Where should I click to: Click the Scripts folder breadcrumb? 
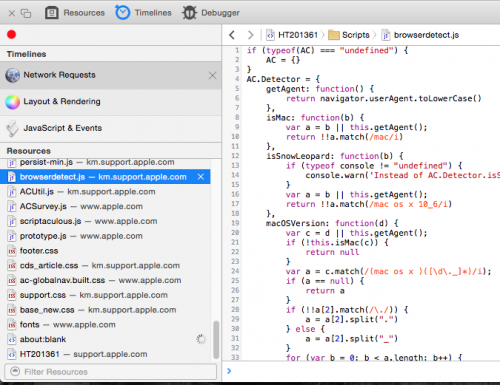[x=349, y=35]
